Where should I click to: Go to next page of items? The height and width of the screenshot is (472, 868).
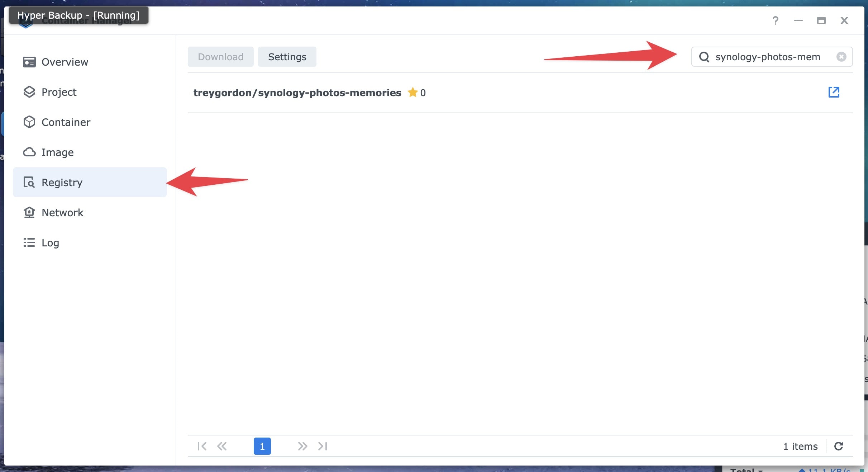point(302,446)
